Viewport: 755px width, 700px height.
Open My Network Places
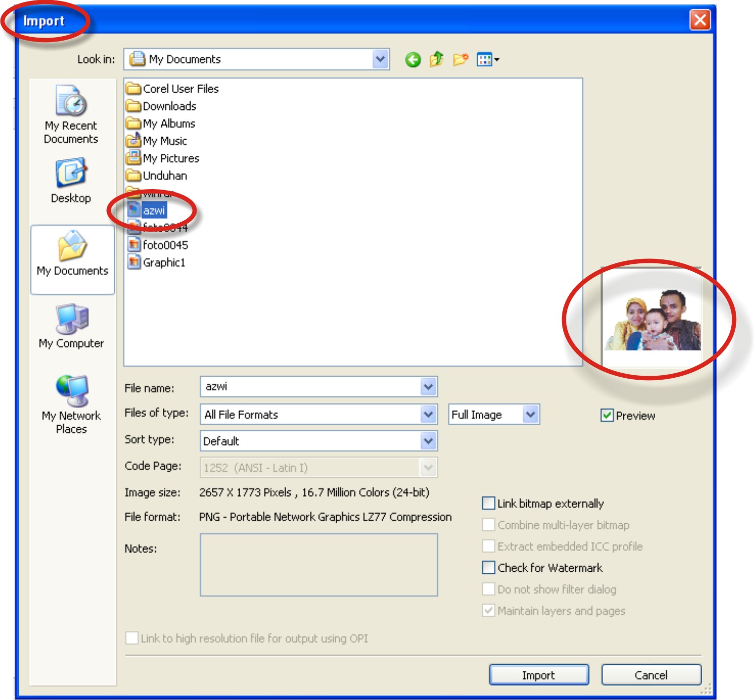click(x=72, y=396)
